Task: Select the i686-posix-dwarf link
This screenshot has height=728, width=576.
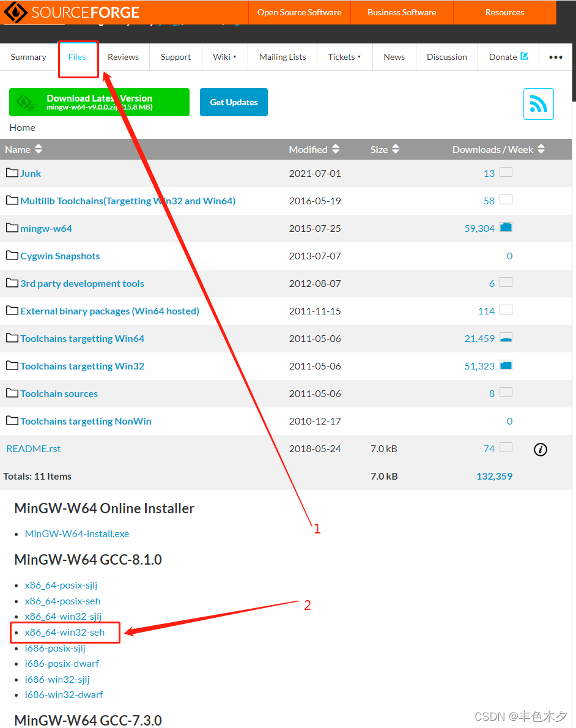Action: pos(62,664)
